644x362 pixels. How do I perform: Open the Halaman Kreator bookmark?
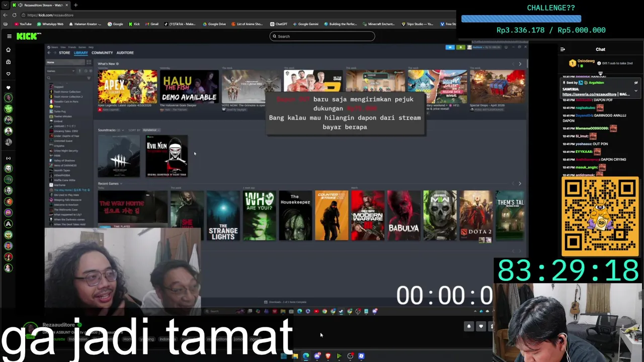coord(85,24)
